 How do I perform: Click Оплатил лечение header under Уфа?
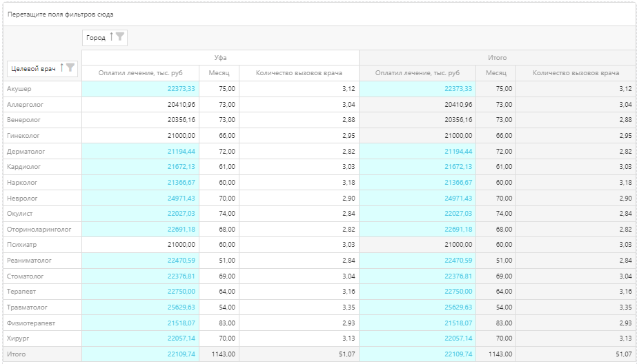[141, 73]
